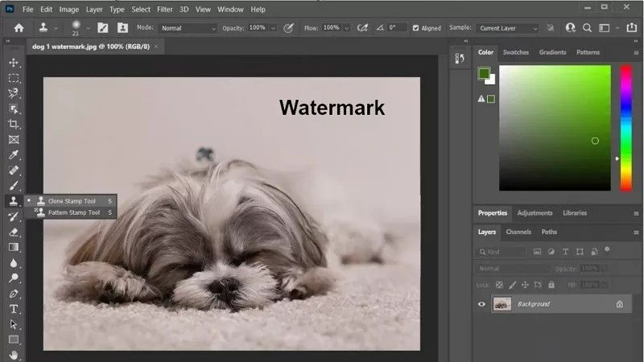Open the History panel icon

(460, 58)
